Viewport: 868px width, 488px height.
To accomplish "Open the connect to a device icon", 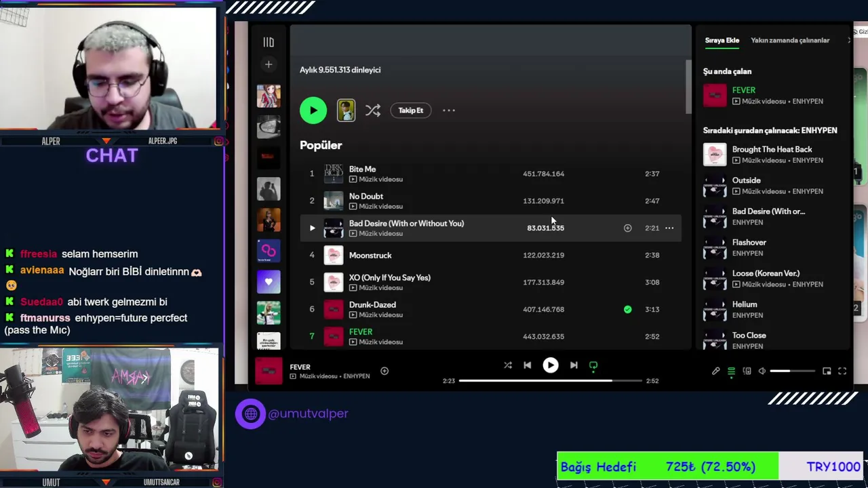I will click(x=747, y=371).
